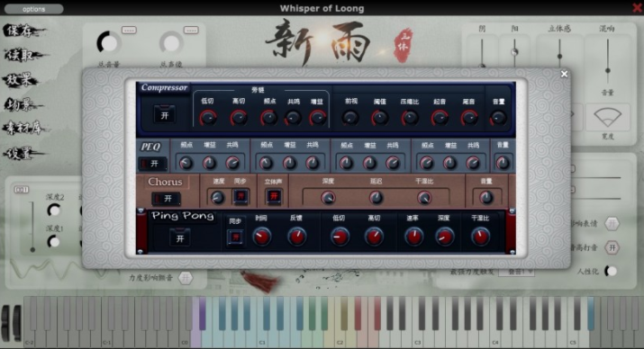
Task: Adjust the Compressor 压缩比 ratio knob
Action: [410, 118]
